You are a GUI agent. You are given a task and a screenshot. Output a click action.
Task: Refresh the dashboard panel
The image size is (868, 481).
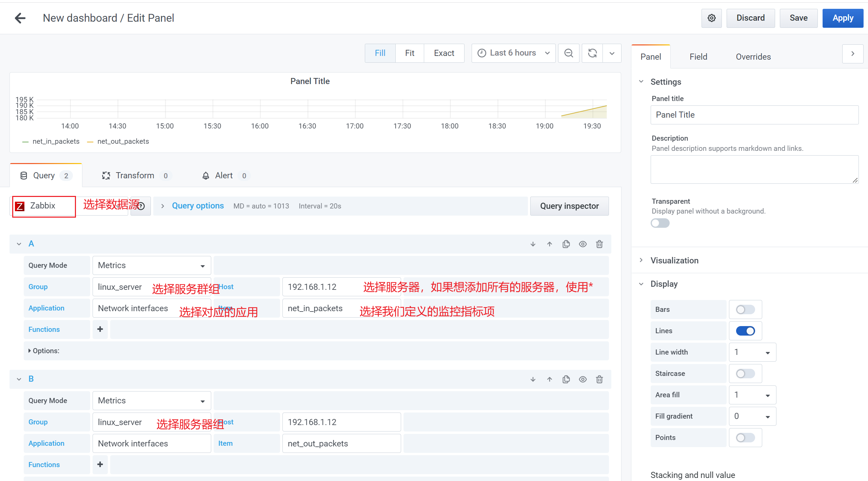point(592,53)
